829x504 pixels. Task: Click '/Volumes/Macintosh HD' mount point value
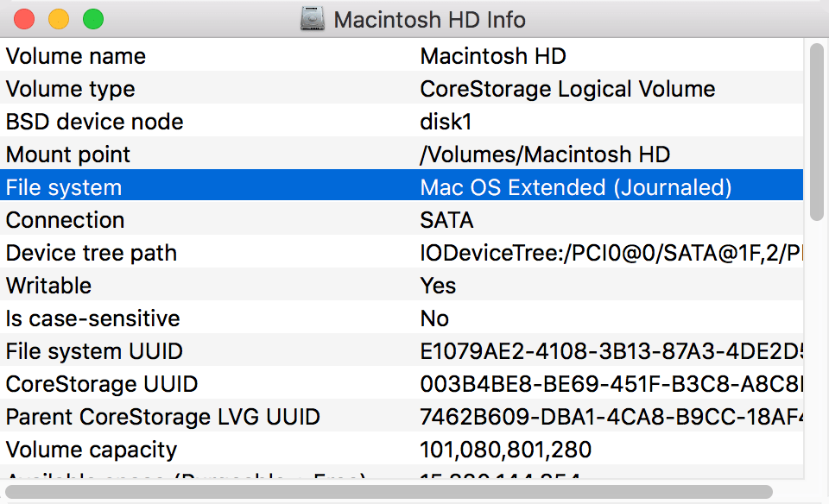tap(545, 154)
